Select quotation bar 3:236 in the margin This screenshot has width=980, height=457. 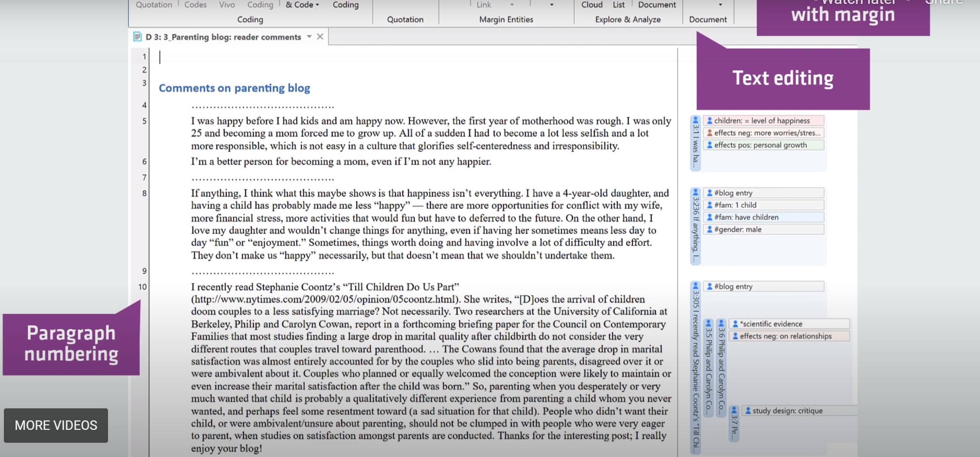click(x=695, y=226)
